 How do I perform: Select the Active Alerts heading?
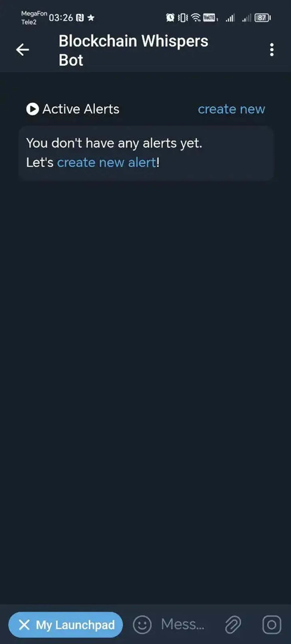81,109
